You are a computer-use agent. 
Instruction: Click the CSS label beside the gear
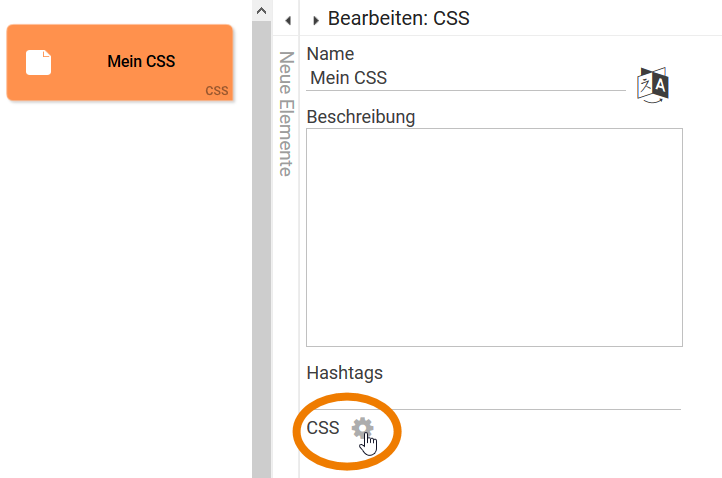(x=323, y=428)
